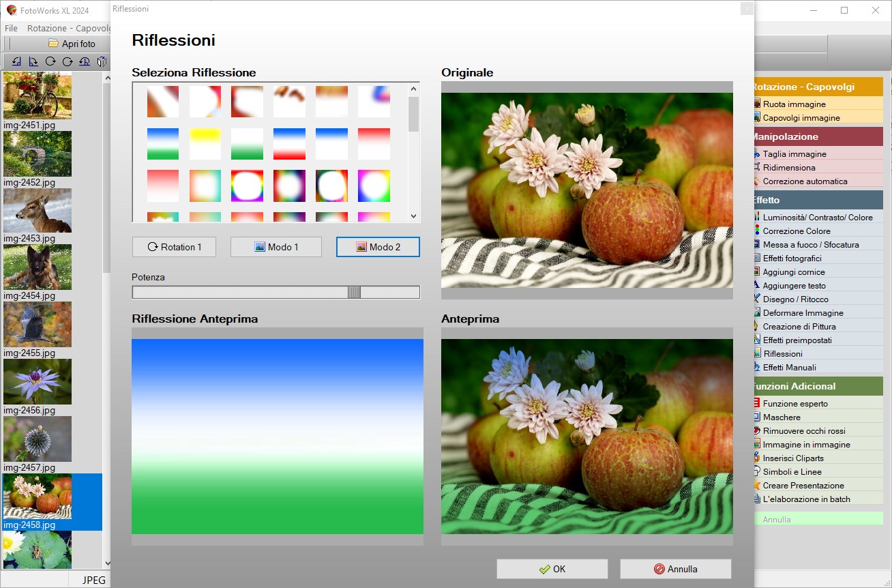This screenshot has height=588, width=892.
Task: Click the Anteprima result preview image
Action: coord(587,437)
